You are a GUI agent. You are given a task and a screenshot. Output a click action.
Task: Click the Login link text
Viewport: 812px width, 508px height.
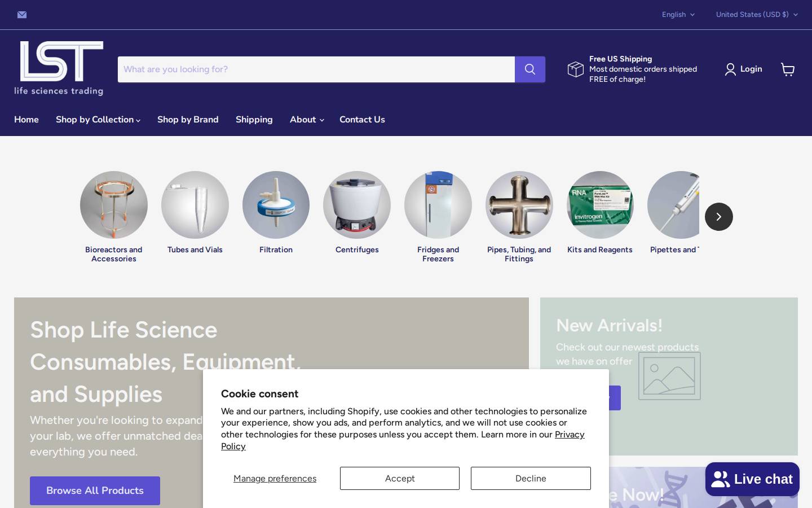[x=751, y=69]
